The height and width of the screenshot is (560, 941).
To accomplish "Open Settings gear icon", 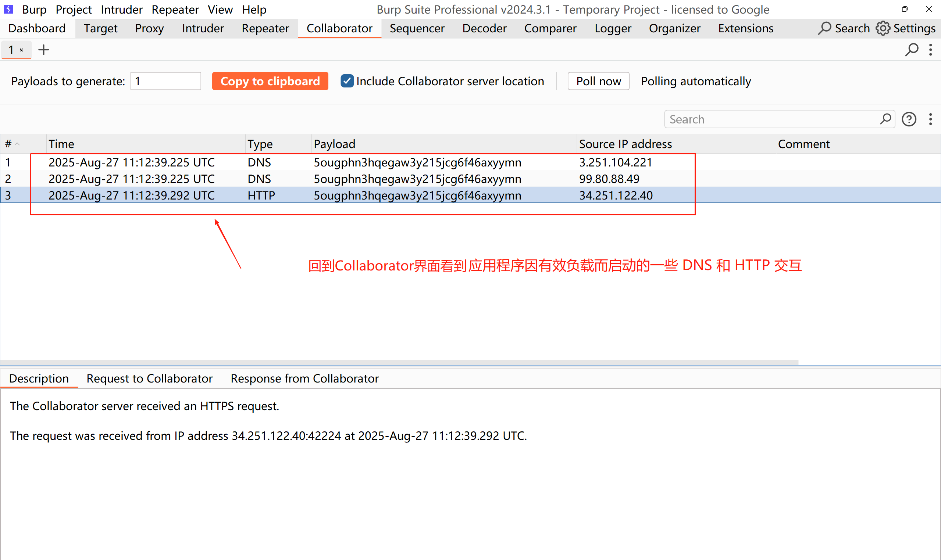I will coord(883,28).
